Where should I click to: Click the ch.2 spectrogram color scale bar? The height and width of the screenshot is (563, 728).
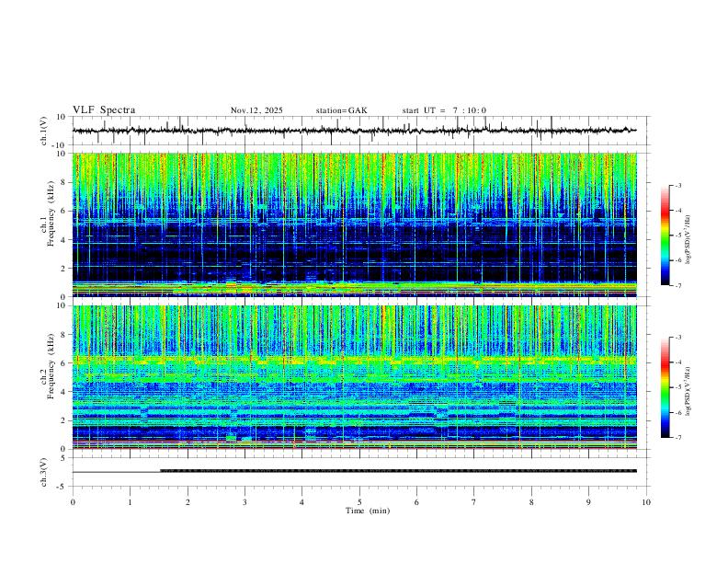point(665,387)
